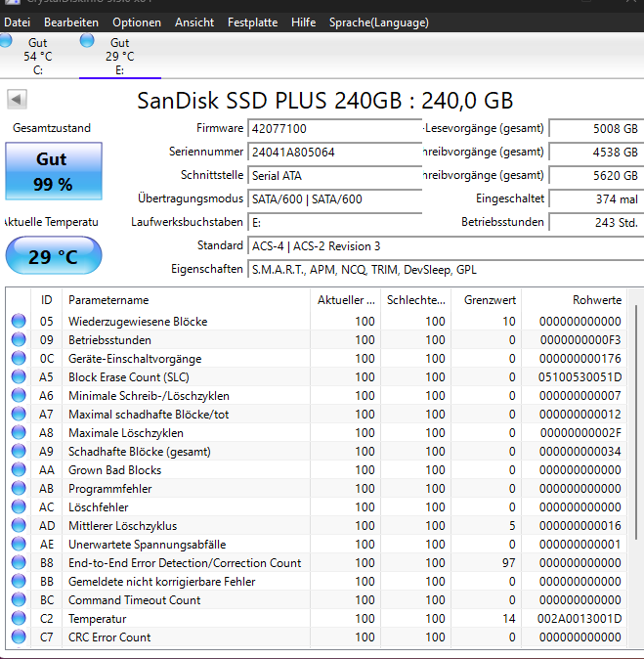
Task: Click the Parametername column header
Action: (x=186, y=300)
